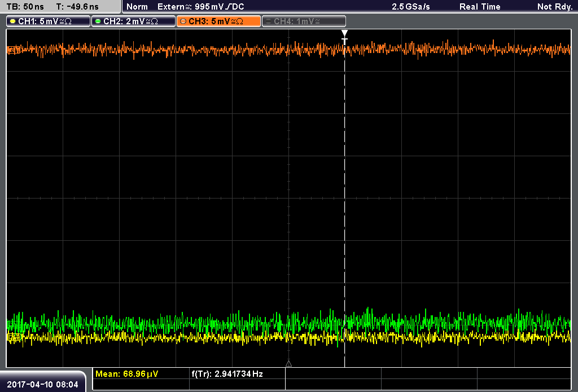Click the Real Time acquisition mode label
578x392 pixels.
point(480,7)
